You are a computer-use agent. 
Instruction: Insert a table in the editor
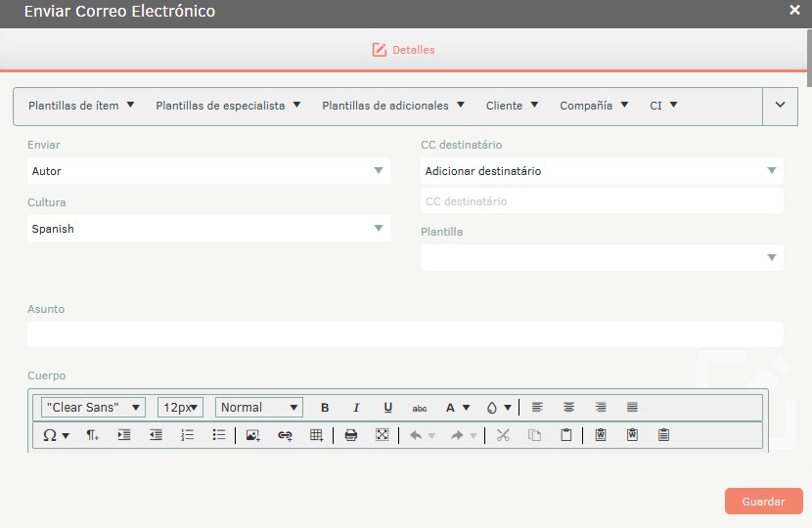[316, 435]
